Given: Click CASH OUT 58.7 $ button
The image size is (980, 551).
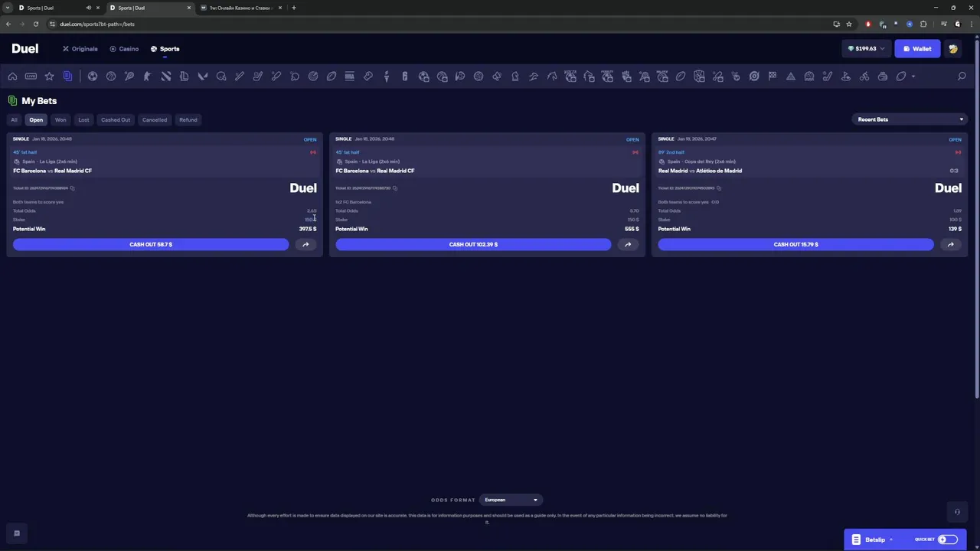Looking at the screenshot, I should click(x=151, y=245).
